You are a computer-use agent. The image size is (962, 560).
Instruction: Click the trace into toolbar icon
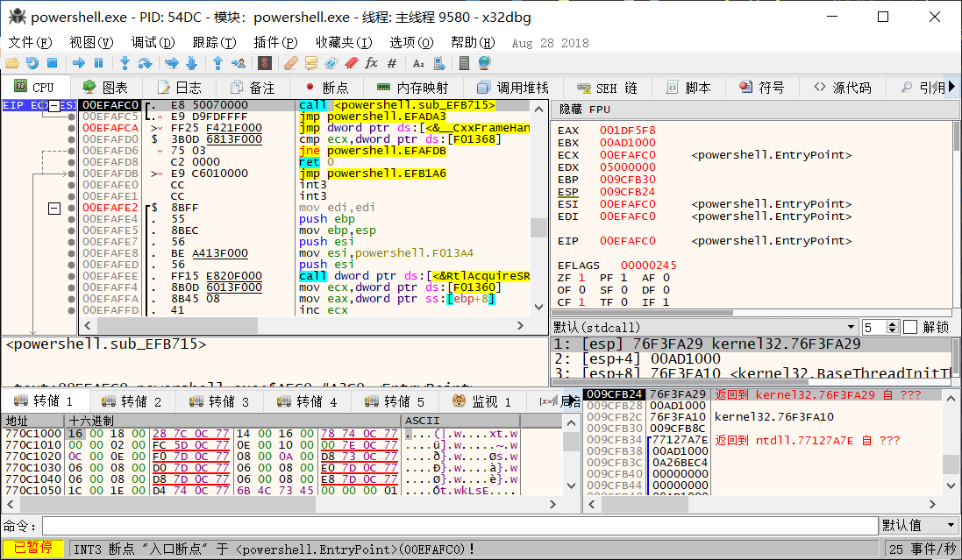[x=171, y=63]
